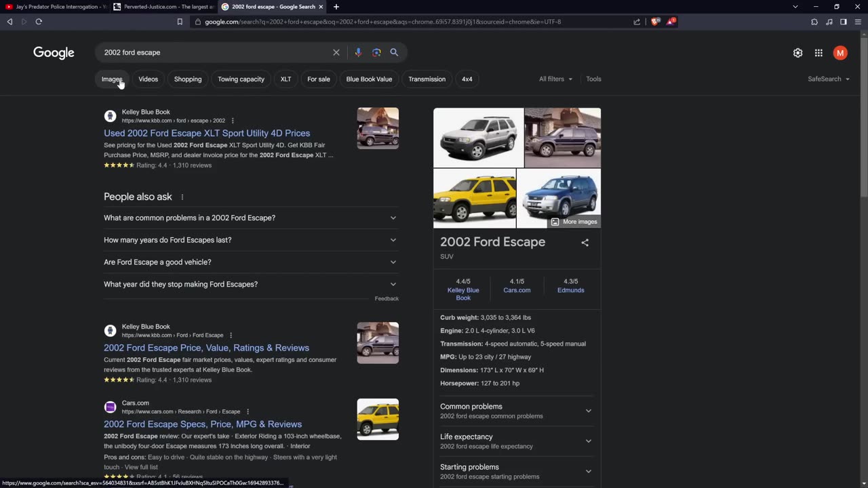Image resolution: width=868 pixels, height=488 pixels.
Task: Expand Common problems in knowledge panel
Action: 517,411
